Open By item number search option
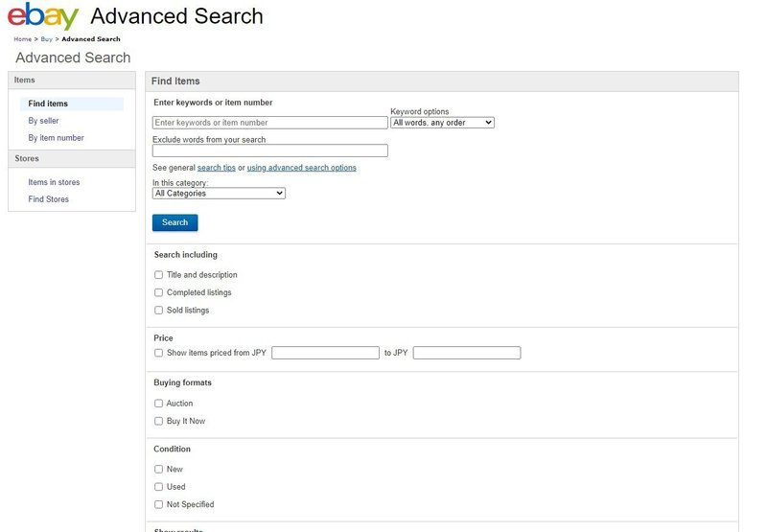Viewport: 767px width, 532px height. coord(56,138)
